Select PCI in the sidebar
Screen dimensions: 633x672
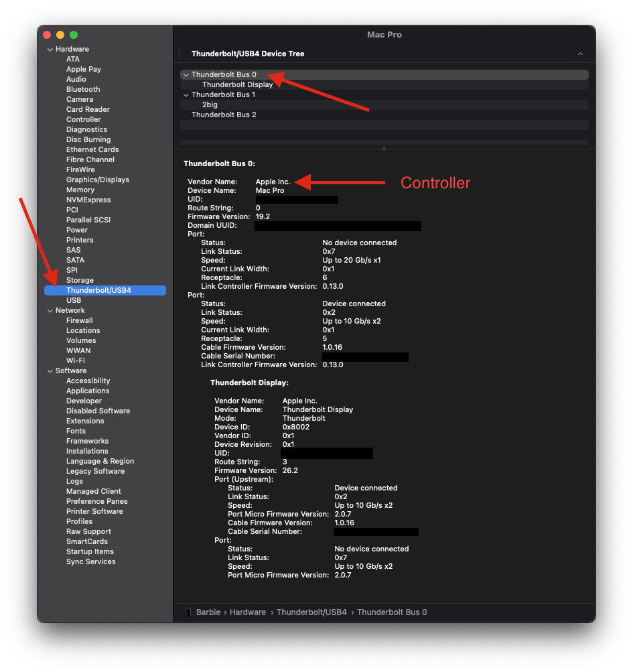pyautogui.click(x=72, y=210)
